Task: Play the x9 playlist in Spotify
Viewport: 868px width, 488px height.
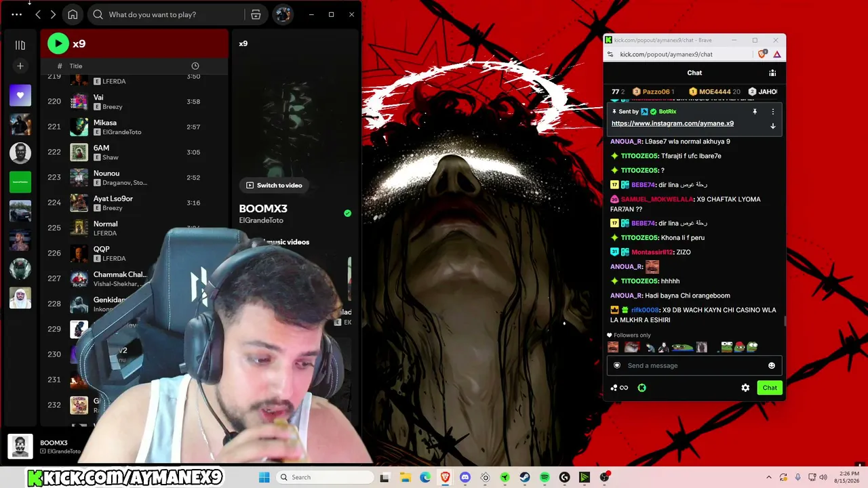Action: [58, 43]
